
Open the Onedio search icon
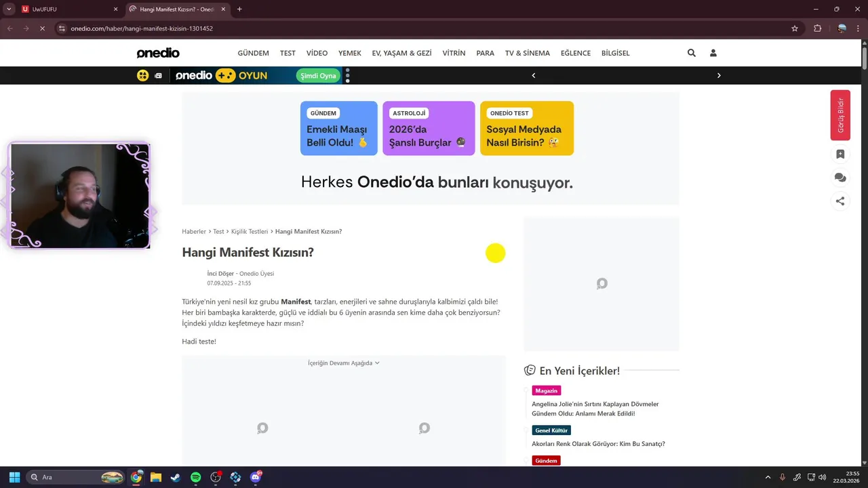pos(692,53)
